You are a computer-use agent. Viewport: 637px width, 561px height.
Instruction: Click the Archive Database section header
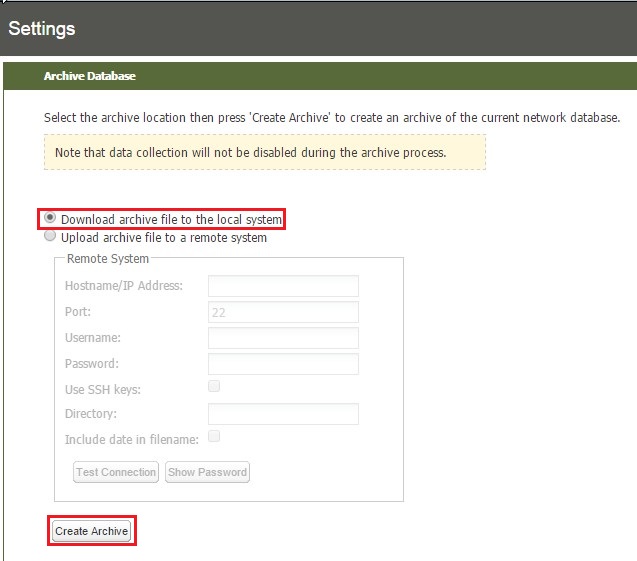[90, 76]
